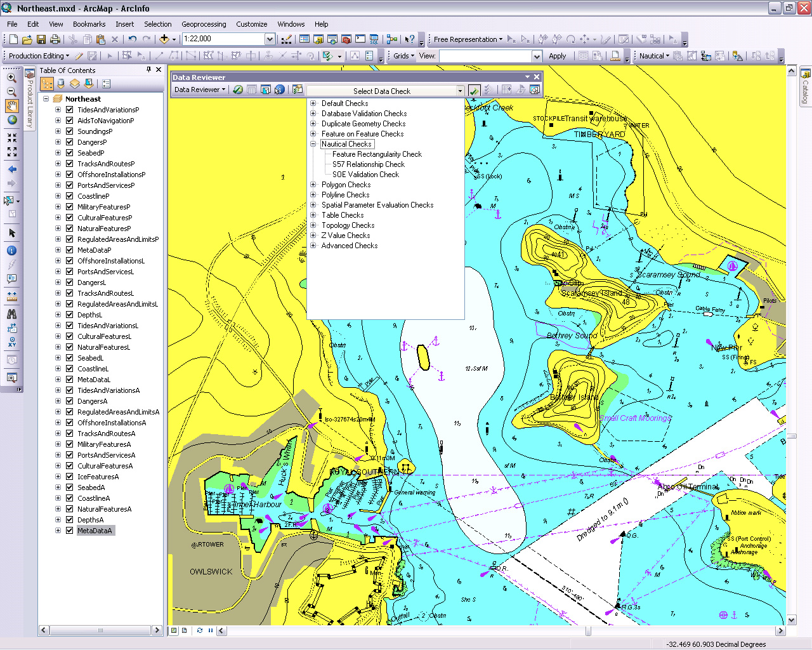
Task: Open the map scale dropdown
Action: (x=270, y=39)
